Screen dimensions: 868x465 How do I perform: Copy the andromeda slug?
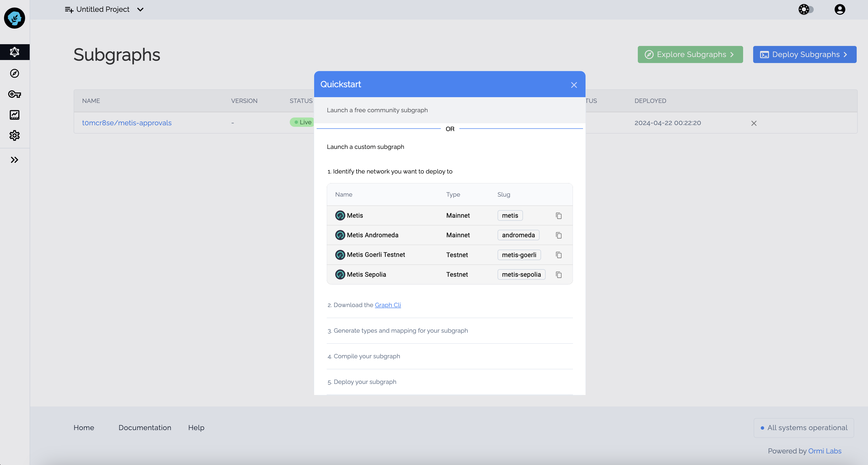click(x=558, y=235)
